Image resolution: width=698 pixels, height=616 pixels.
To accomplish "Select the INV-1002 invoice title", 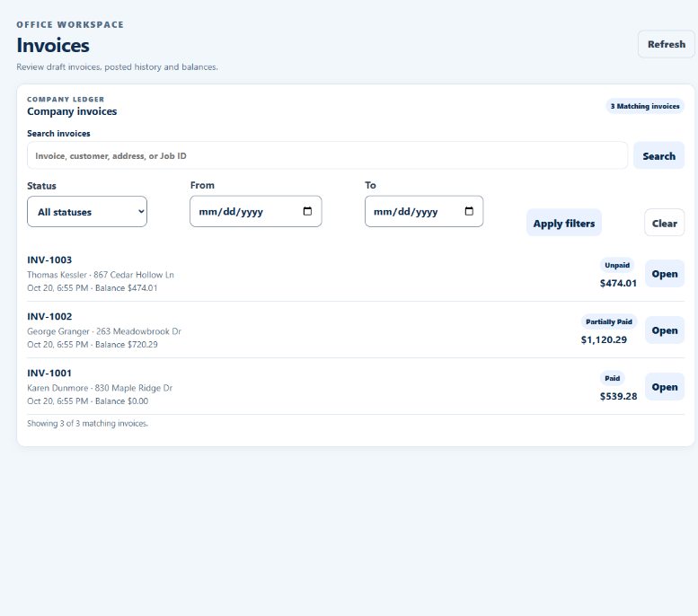I will point(49,316).
